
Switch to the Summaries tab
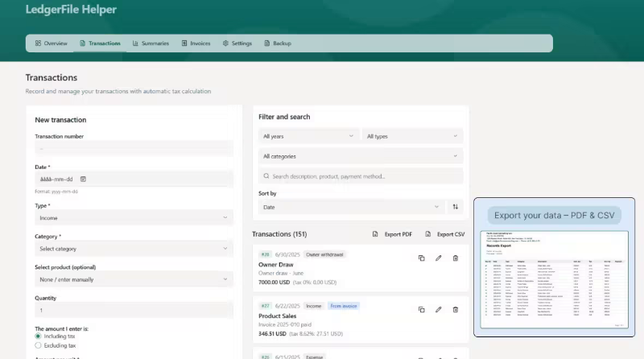coord(151,43)
